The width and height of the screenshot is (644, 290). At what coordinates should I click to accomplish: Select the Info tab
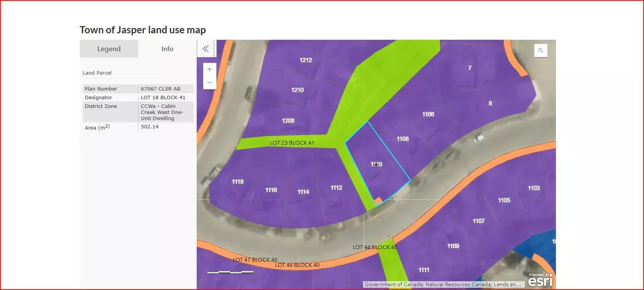click(x=167, y=49)
